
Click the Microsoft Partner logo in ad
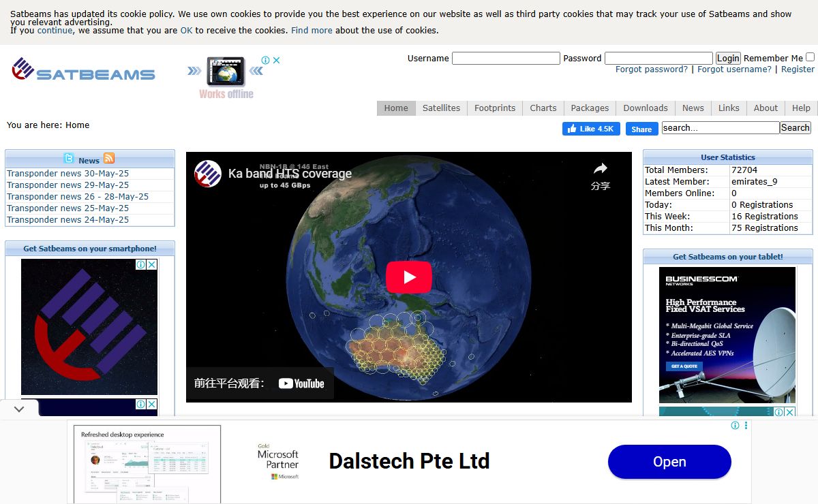(278, 462)
